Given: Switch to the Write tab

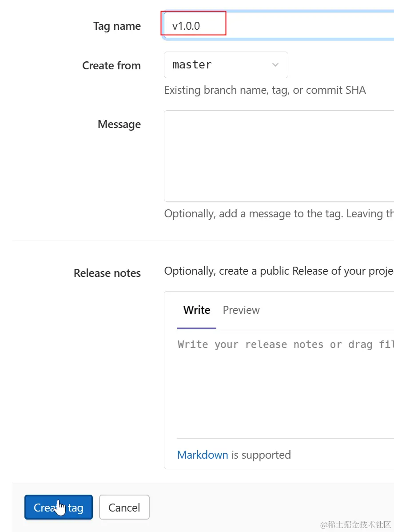Looking at the screenshot, I should (196, 310).
